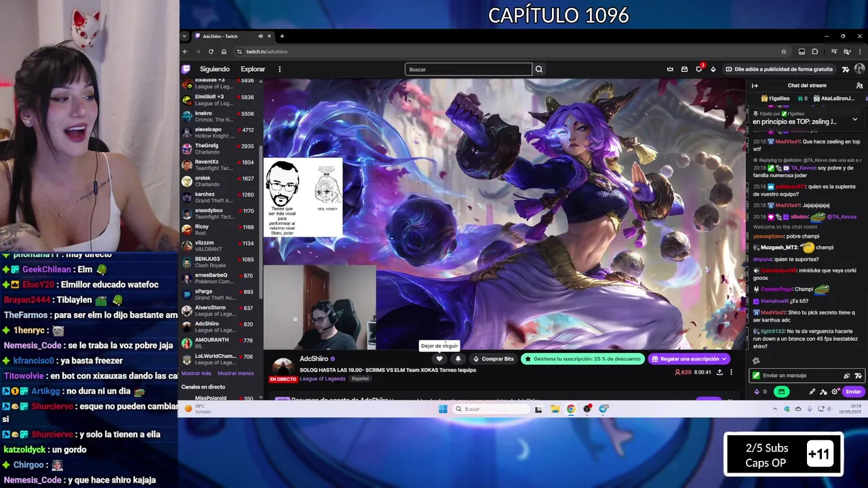Viewport: 868px width, 488px height.
Task: Open Chrome from taskbar
Action: [571, 409]
